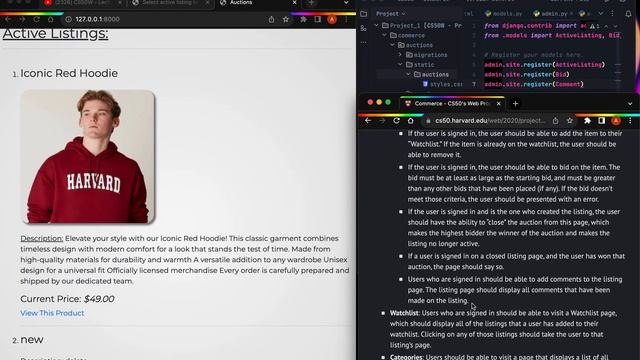Open extensions puzzle icon in CS50 browser
640x360 pixels.
[587, 121]
